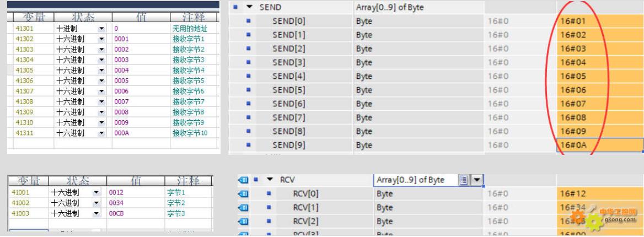Image resolution: width=644 pixels, height=237 pixels.
Task: Click the value 0 of variable 41301
Action: tap(116, 29)
